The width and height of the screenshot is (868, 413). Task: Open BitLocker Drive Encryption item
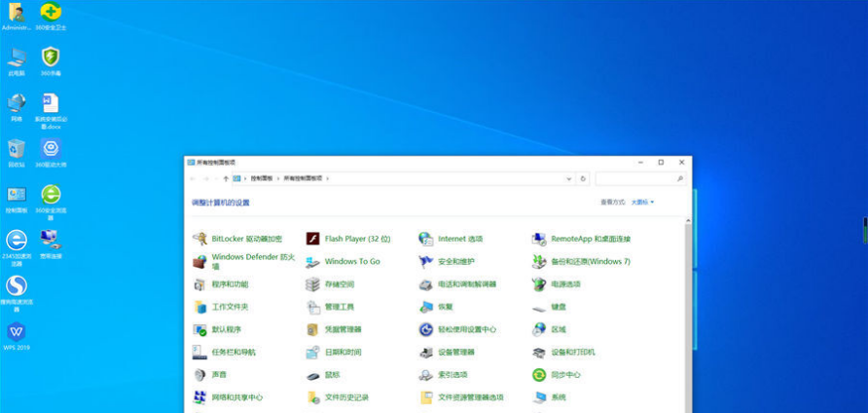click(x=247, y=239)
